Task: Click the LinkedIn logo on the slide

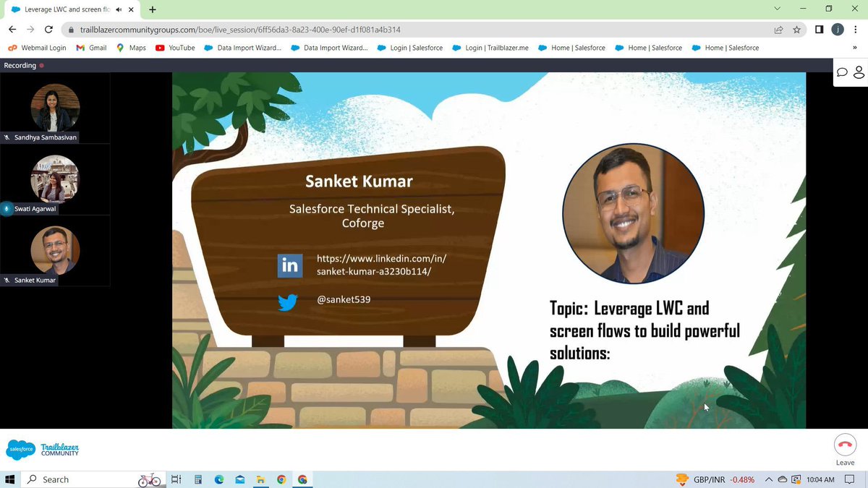Action: (290, 265)
